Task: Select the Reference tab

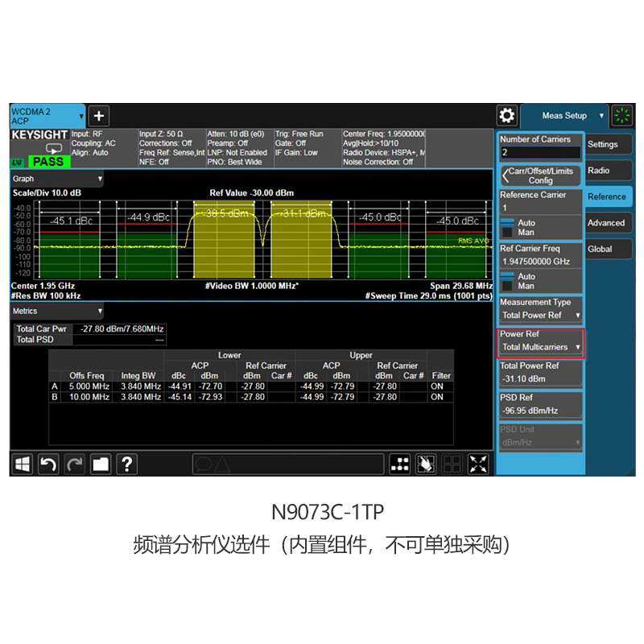Action: click(x=609, y=196)
